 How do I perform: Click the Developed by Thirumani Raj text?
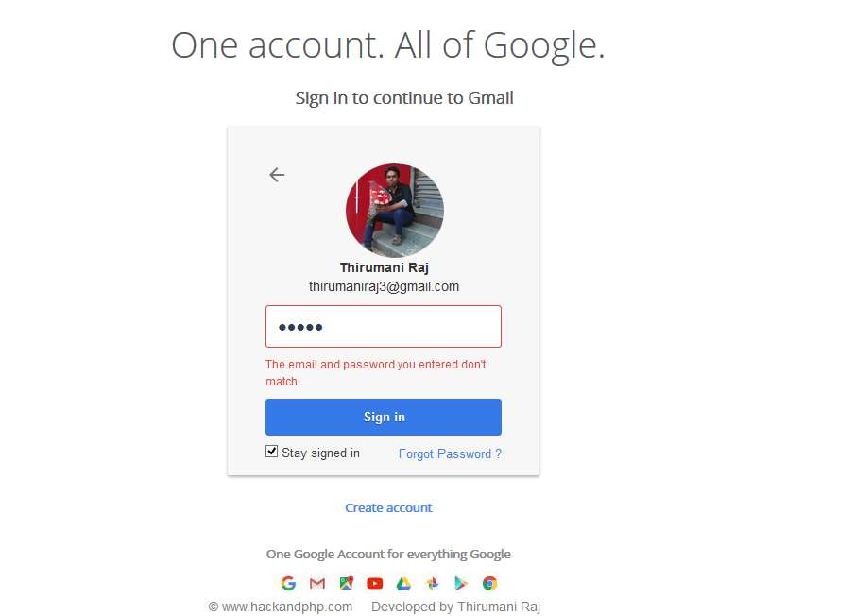(x=456, y=607)
